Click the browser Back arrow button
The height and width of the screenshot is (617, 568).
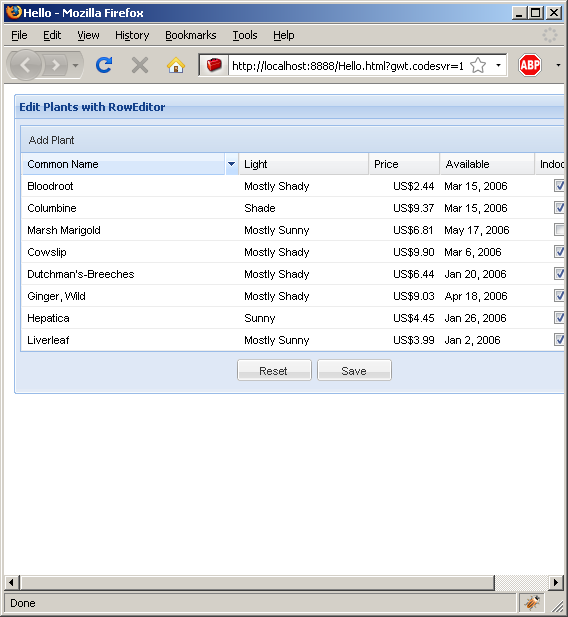click(25, 65)
